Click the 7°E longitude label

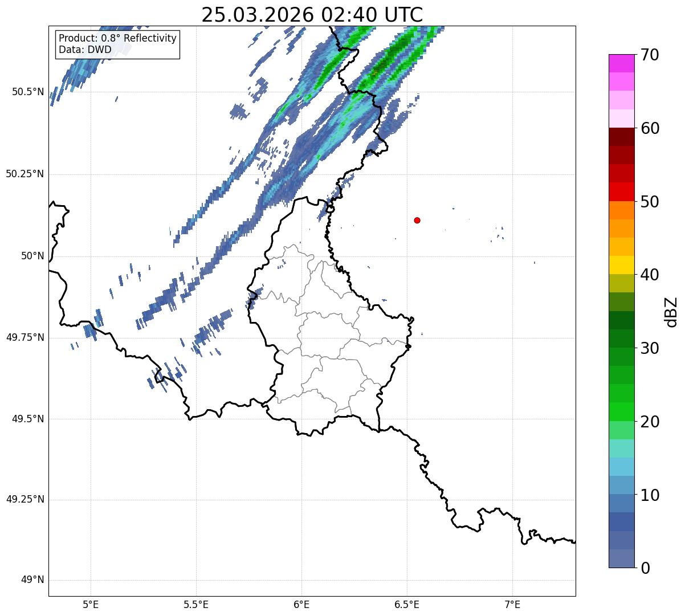click(512, 605)
